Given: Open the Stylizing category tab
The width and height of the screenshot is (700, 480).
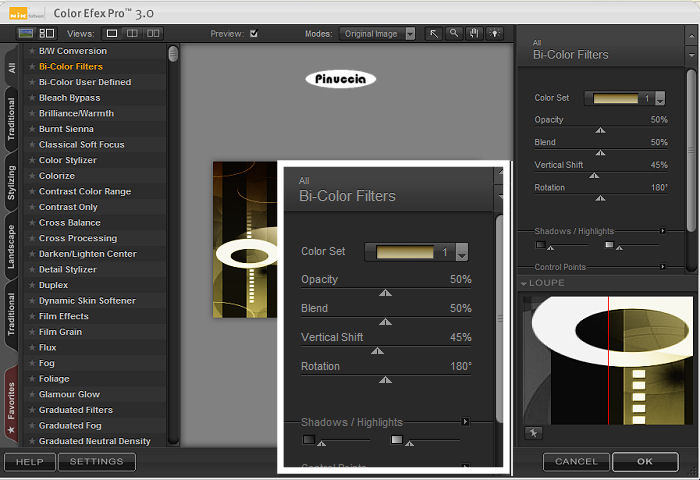Looking at the screenshot, I should click(11, 182).
